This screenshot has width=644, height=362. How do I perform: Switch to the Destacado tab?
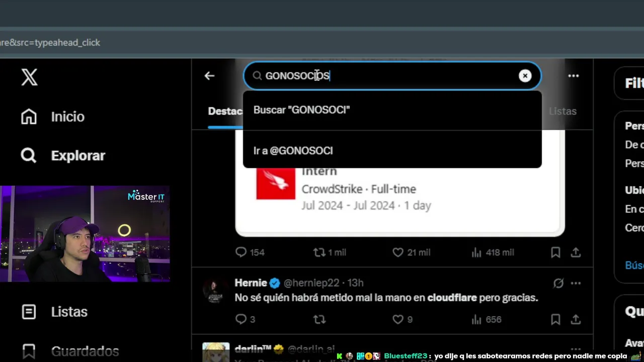coord(225,111)
